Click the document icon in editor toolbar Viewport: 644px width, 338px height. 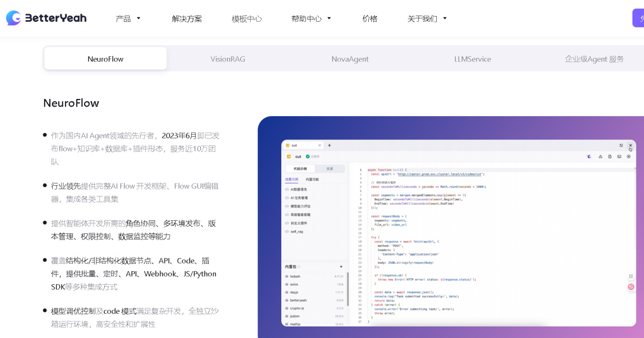pyautogui.click(x=610, y=156)
